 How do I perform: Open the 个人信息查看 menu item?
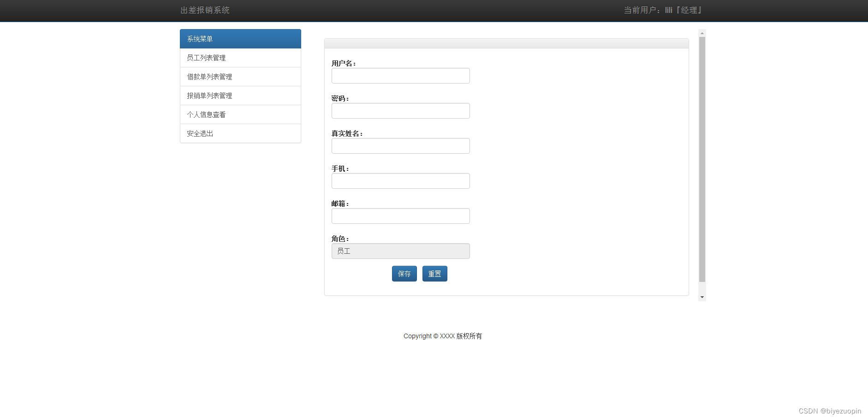pos(240,114)
